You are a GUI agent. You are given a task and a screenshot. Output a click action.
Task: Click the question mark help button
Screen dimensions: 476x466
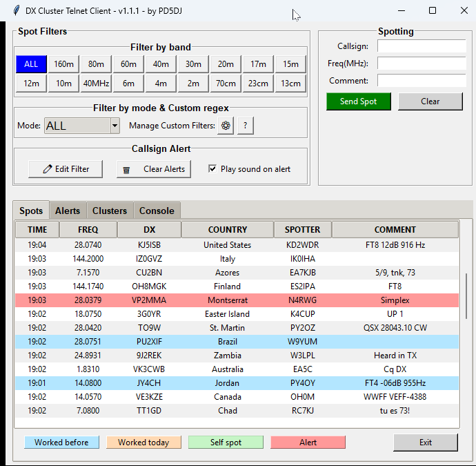pyautogui.click(x=245, y=126)
